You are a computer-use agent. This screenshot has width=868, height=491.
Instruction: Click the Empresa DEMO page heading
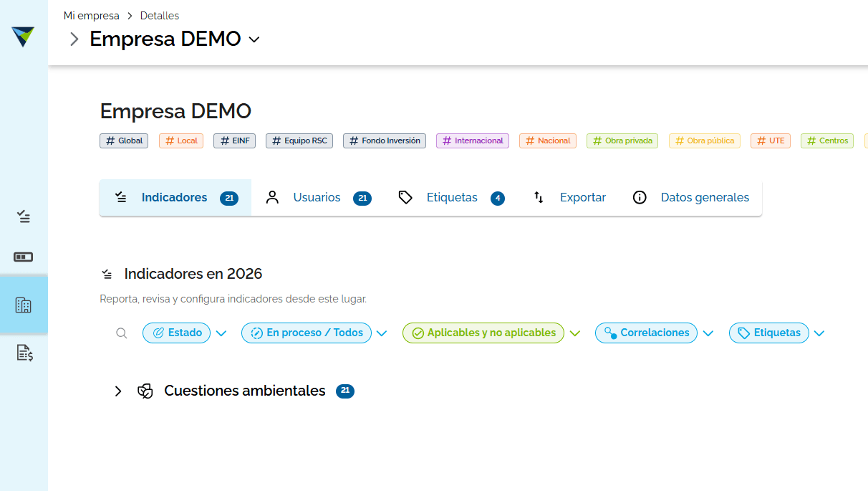(175, 111)
